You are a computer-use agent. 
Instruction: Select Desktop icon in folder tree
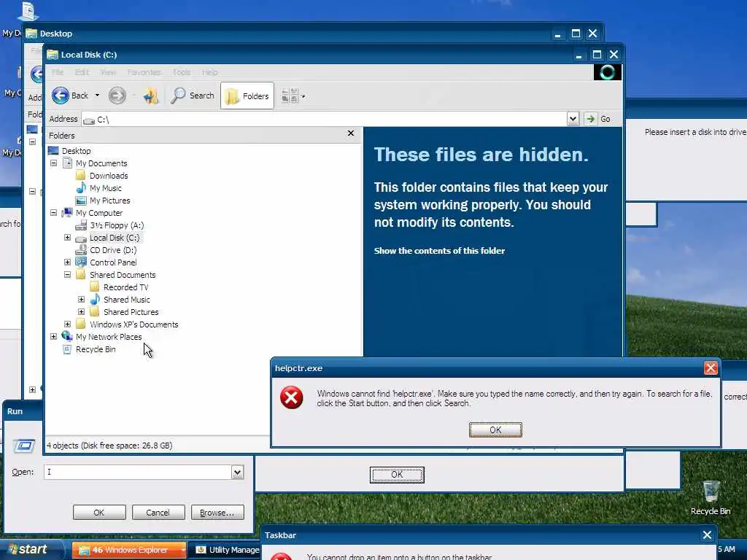pyautogui.click(x=53, y=150)
